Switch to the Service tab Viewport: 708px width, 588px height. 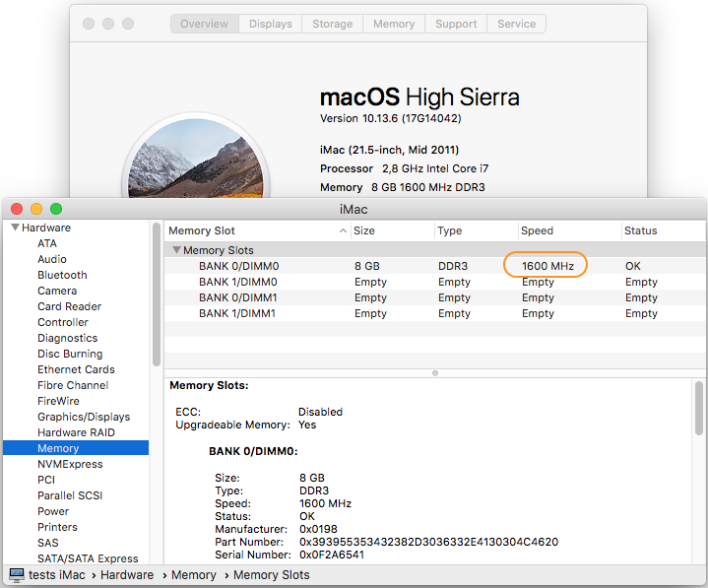click(517, 24)
